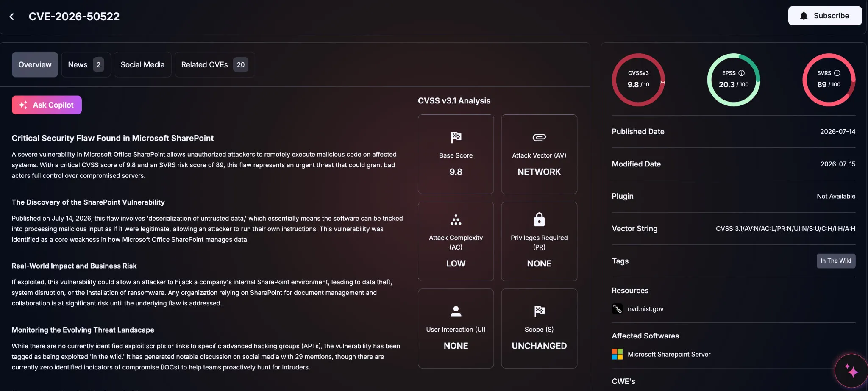
Task: Click the Attack Vector NETWORK card
Action: tap(539, 154)
